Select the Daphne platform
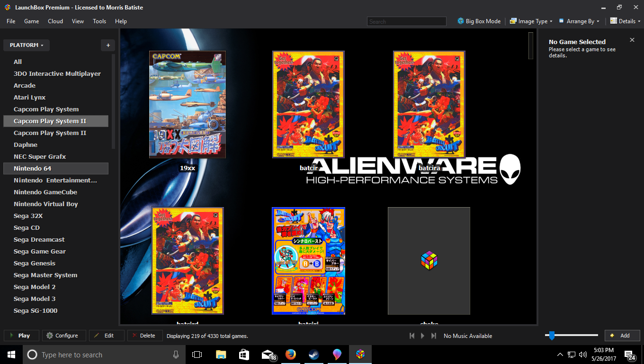This screenshot has width=644, height=364. point(56,145)
